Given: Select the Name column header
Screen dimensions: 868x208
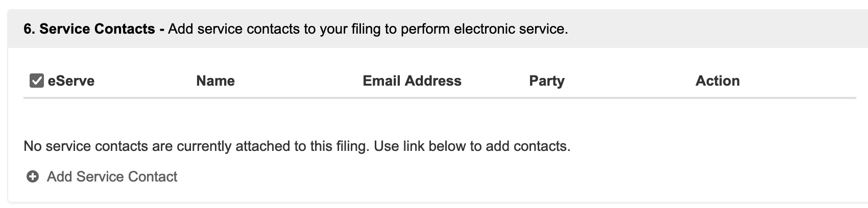Looking at the screenshot, I should pyautogui.click(x=215, y=81).
